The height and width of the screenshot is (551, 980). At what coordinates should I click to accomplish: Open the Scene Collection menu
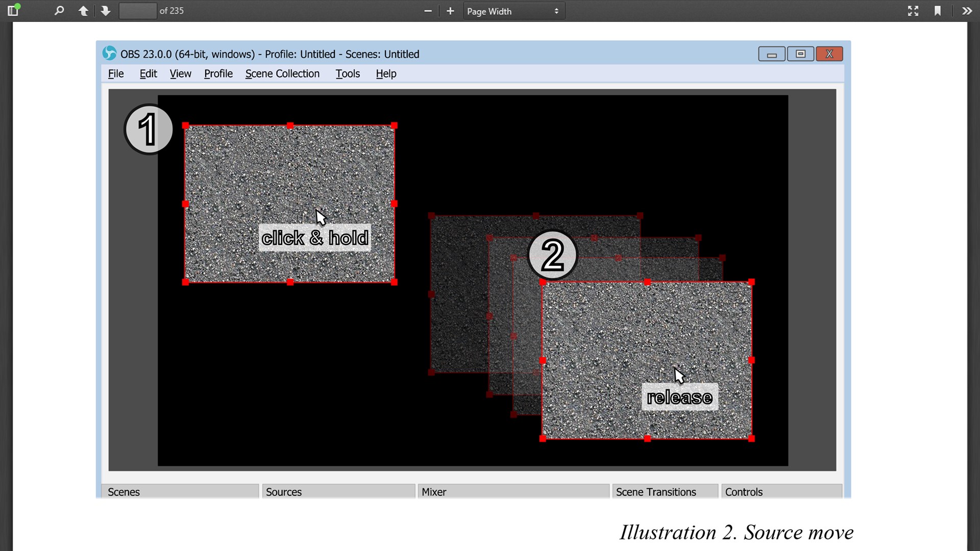[x=282, y=73]
